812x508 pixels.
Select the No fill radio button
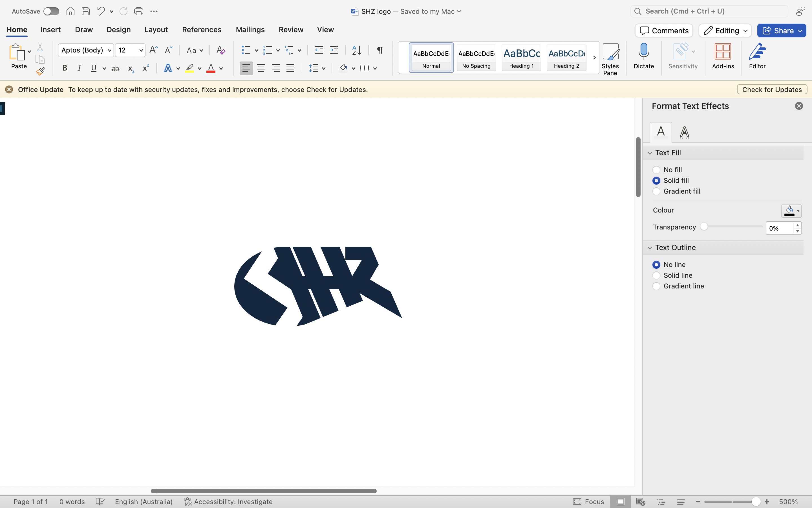tap(656, 170)
